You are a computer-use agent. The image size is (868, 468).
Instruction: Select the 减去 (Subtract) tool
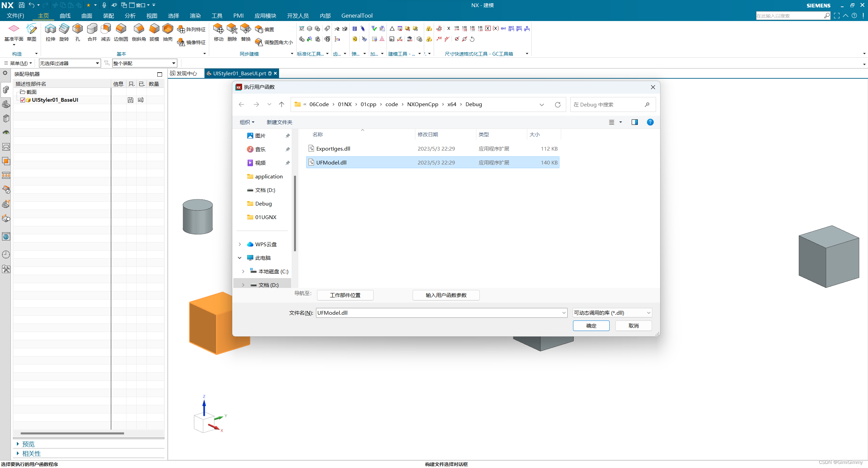coord(106,33)
